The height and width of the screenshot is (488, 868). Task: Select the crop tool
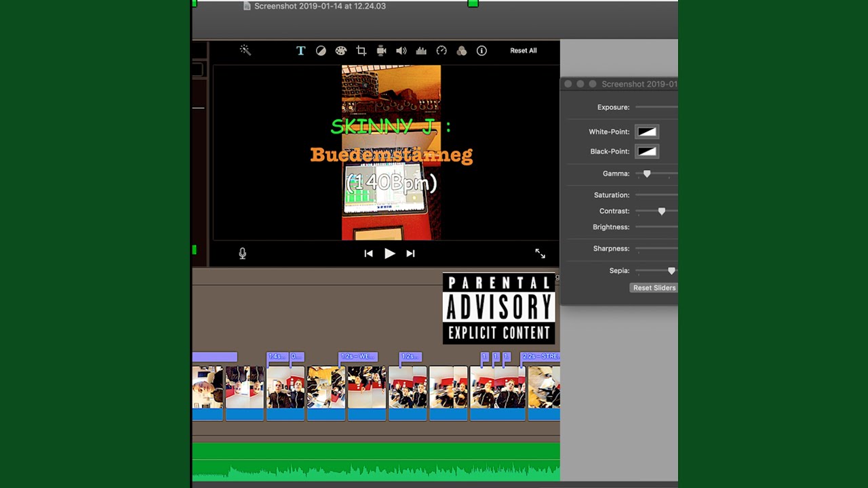tap(361, 51)
